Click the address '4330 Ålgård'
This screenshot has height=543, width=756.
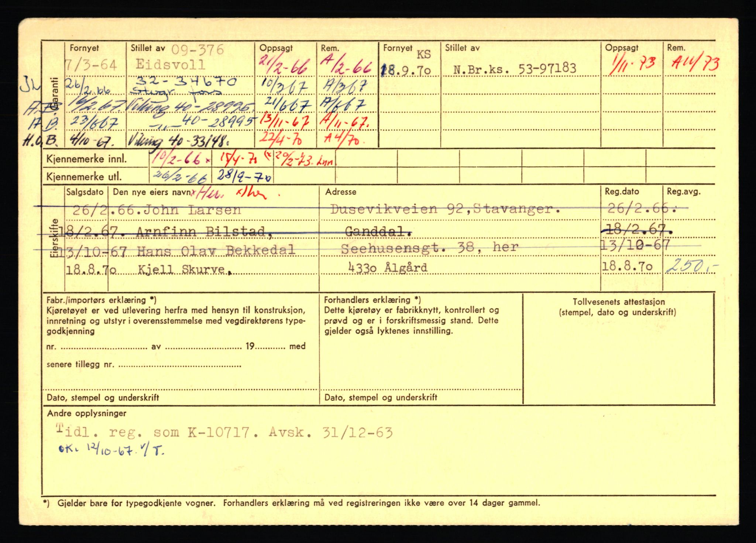pos(388,267)
